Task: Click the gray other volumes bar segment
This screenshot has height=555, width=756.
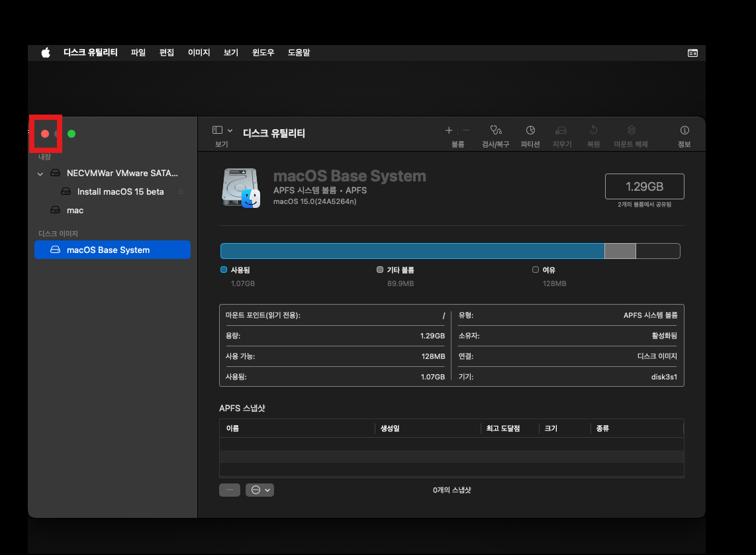Action: [x=620, y=251]
